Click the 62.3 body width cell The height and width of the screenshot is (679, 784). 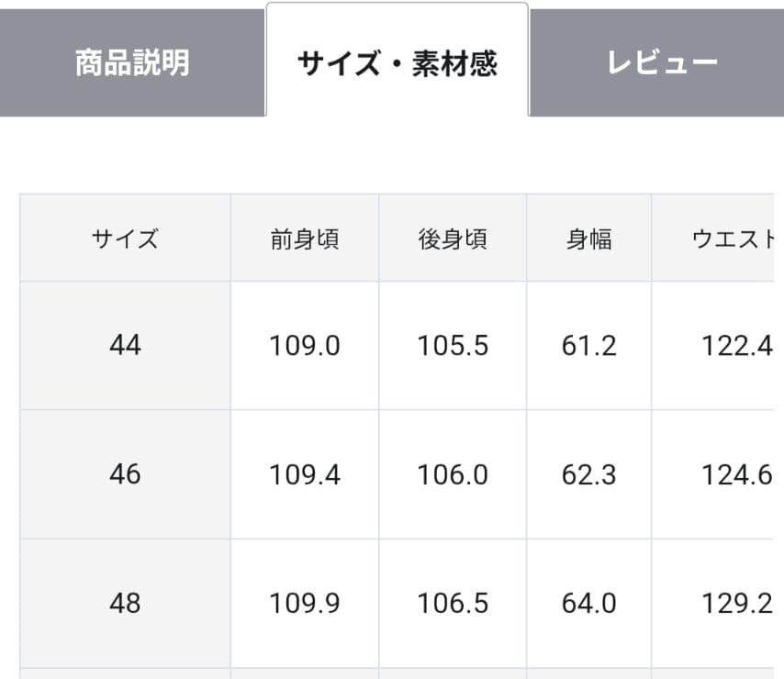click(x=589, y=474)
